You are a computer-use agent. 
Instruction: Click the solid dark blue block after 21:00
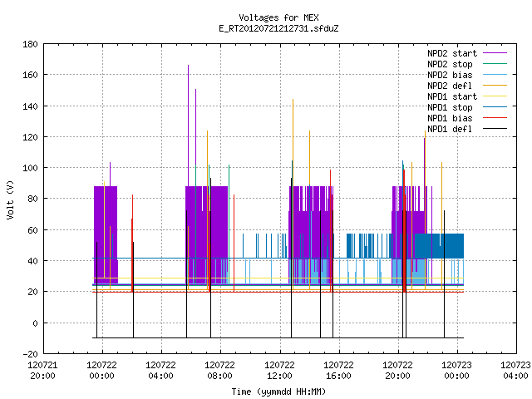tap(439, 246)
